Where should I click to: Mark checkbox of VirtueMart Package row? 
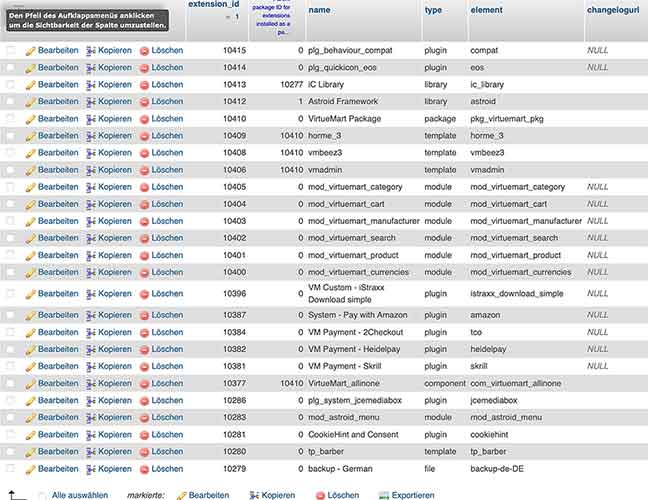11,119
